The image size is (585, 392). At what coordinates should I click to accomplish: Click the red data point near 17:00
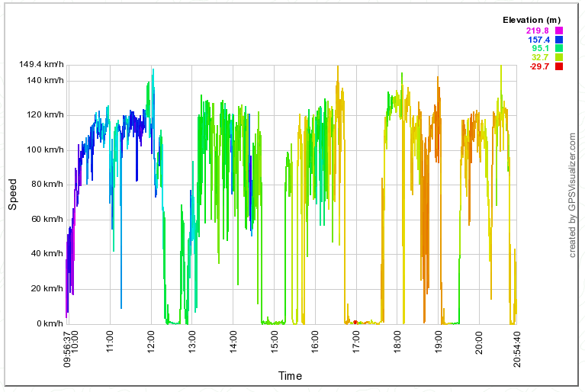pos(355,322)
